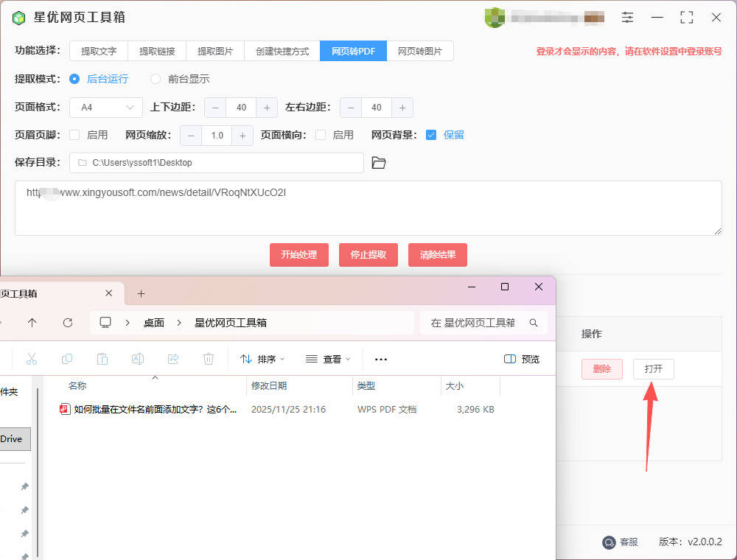
Task: Open the 查看 view dropdown in Explorer
Action: click(x=327, y=358)
